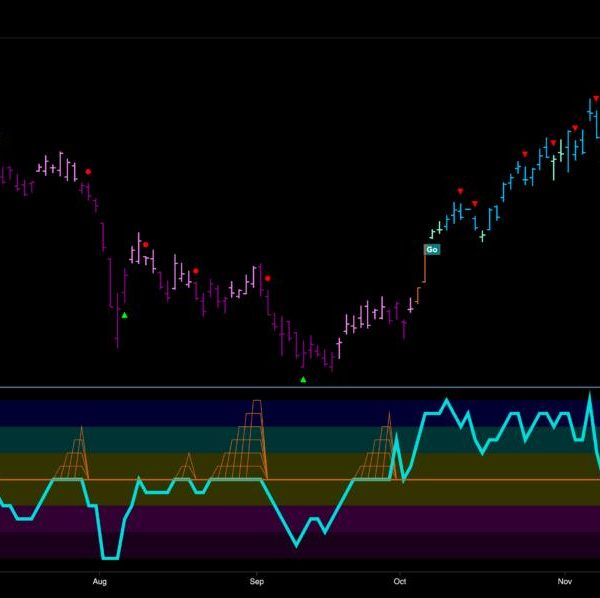Click the first red down-arrow after the Go label
The width and height of the screenshot is (600, 598).
click(460, 191)
